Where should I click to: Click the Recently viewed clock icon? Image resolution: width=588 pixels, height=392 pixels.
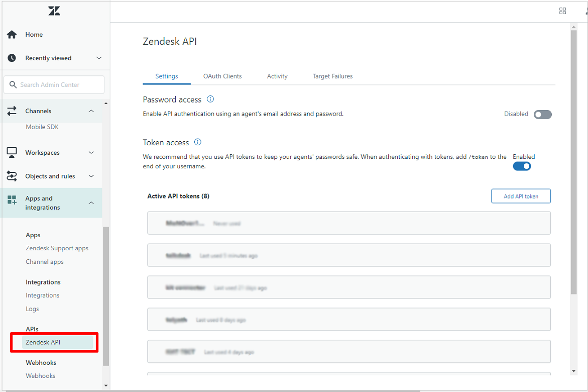point(12,58)
